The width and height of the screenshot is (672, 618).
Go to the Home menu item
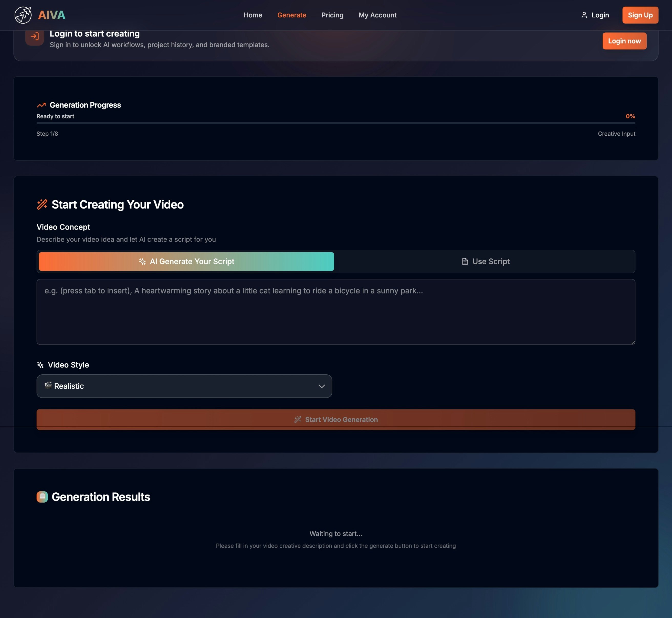pyautogui.click(x=253, y=15)
